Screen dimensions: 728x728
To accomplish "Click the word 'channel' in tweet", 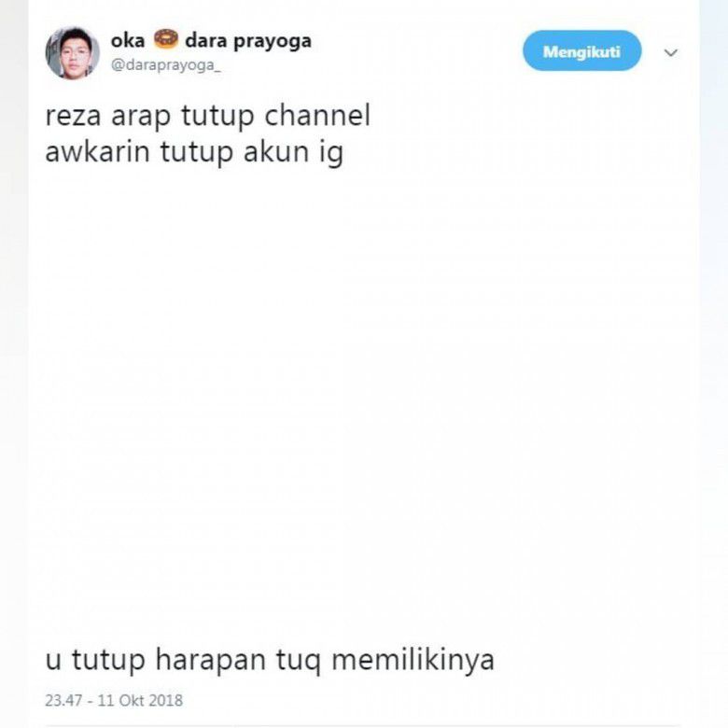I will [x=317, y=115].
